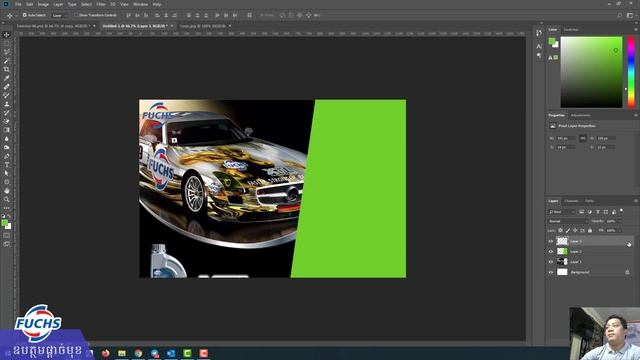Click the hue spectrum slider
Viewport: 640px width, 360px height.
point(631,72)
